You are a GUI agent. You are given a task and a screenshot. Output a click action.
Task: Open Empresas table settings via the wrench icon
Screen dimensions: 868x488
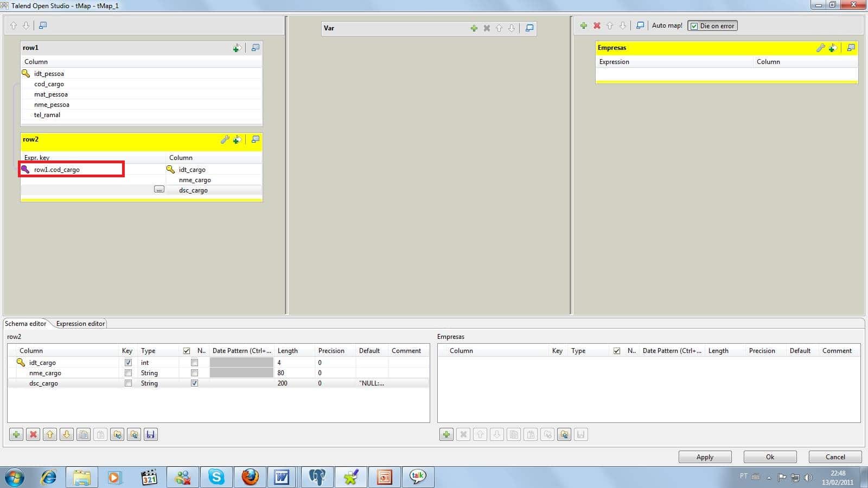820,48
